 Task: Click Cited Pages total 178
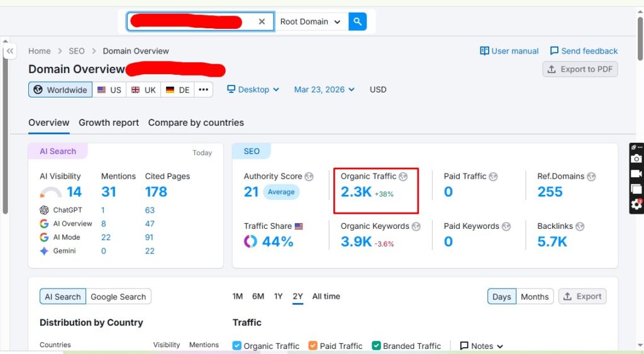(156, 192)
